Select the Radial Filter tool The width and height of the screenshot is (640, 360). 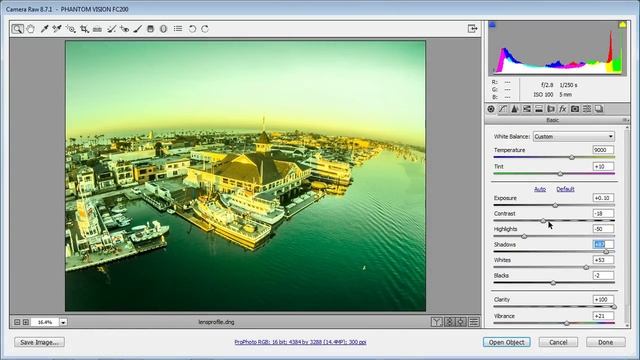tap(164, 29)
